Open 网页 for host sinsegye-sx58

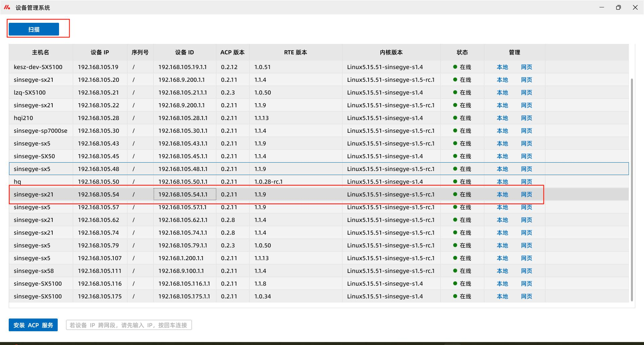(527, 271)
